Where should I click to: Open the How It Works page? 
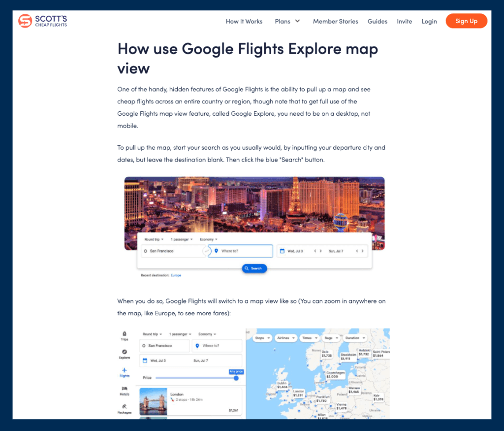[x=244, y=21]
